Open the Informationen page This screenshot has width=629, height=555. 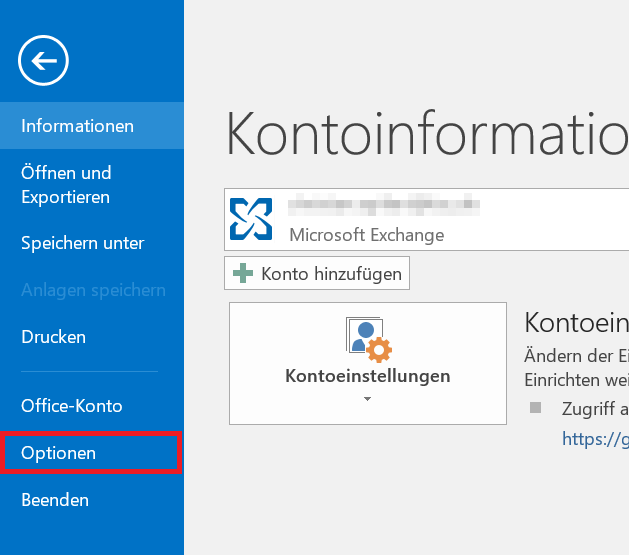coord(78,126)
